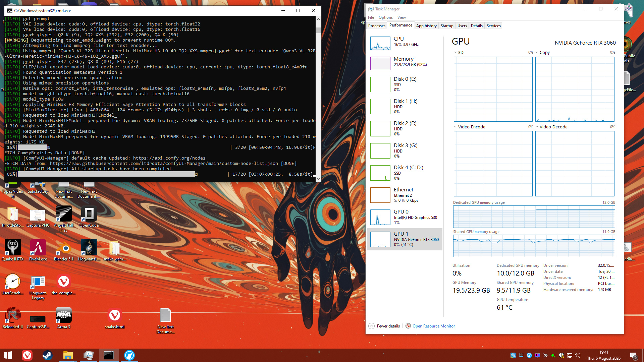Open the network tray icon

[569, 355]
